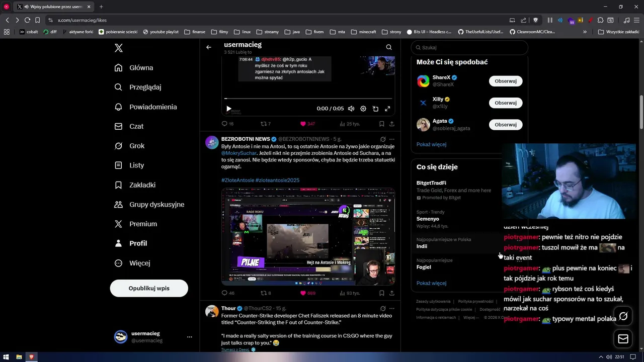The height and width of the screenshot is (362, 644).
Task: Open the #zloteantosie2025 hashtag
Action: click(x=277, y=180)
